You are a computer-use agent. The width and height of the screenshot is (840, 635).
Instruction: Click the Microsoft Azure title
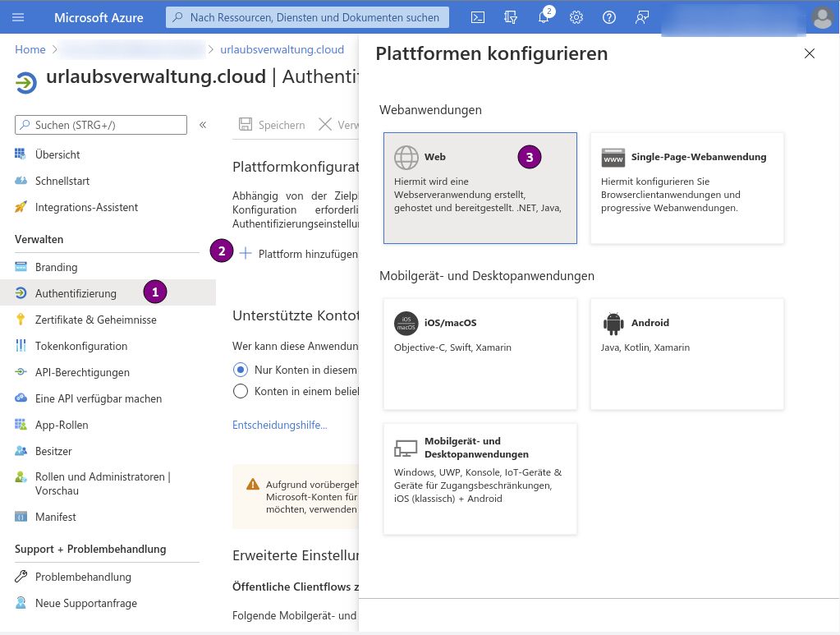tap(99, 17)
